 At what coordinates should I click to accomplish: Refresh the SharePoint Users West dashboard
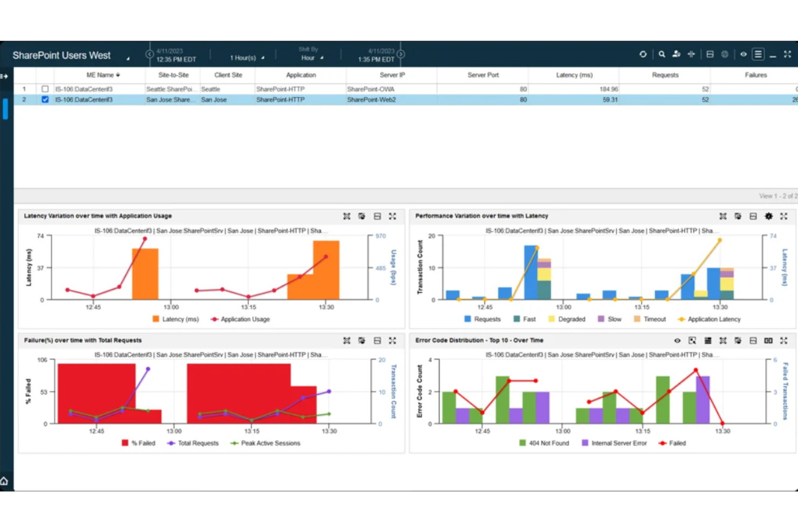click(x=643, y=54)
